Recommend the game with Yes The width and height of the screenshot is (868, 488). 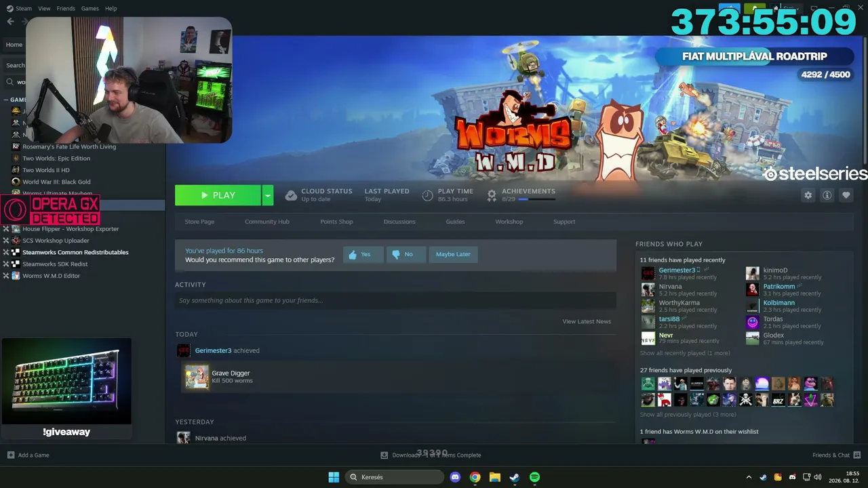[x=363, y=254]
